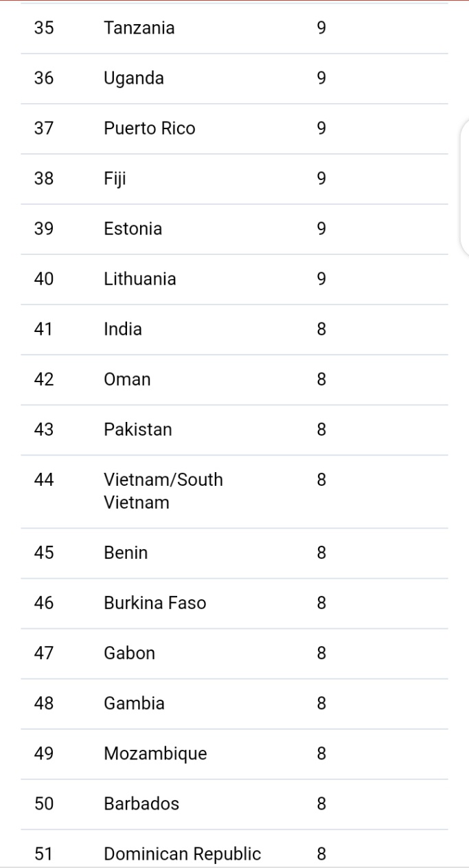The image size is (469, 868).
Task: Click on the Gabon entry
Action: (x=130, y=653)
